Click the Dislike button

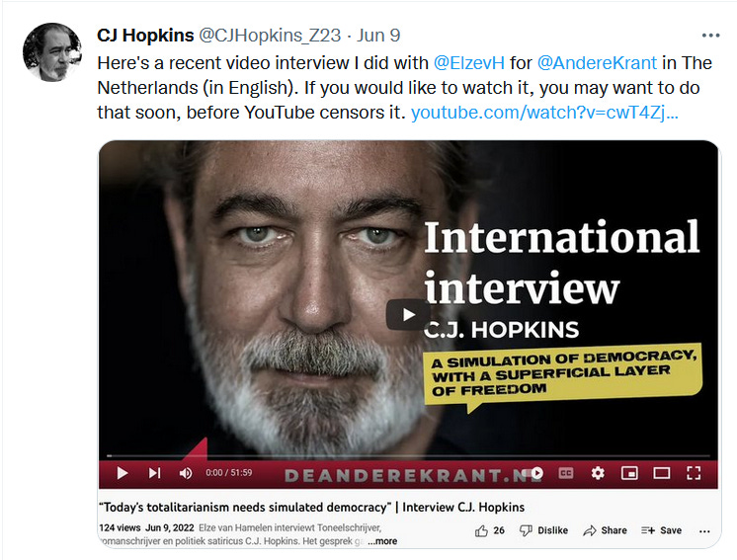click(543, 531)
